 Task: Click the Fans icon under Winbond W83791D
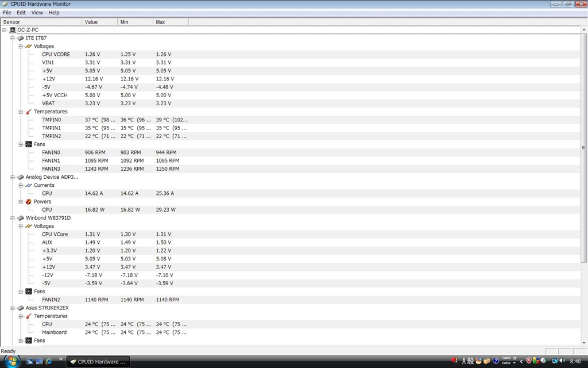click(29, 292)
